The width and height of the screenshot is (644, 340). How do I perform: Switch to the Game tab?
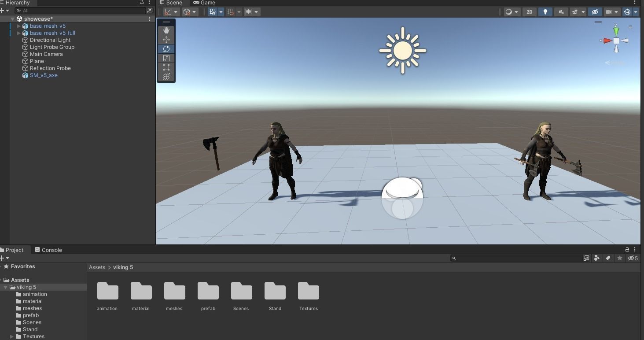click(x=204, y=3)
